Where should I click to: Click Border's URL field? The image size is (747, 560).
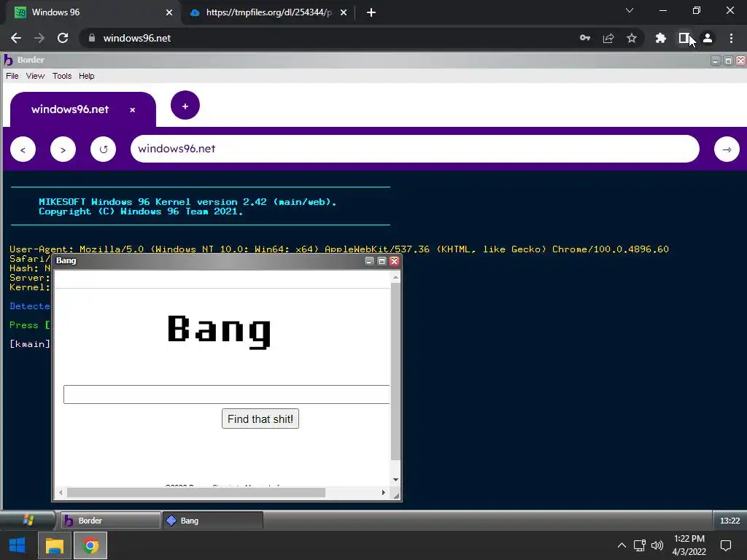[415, 149]
